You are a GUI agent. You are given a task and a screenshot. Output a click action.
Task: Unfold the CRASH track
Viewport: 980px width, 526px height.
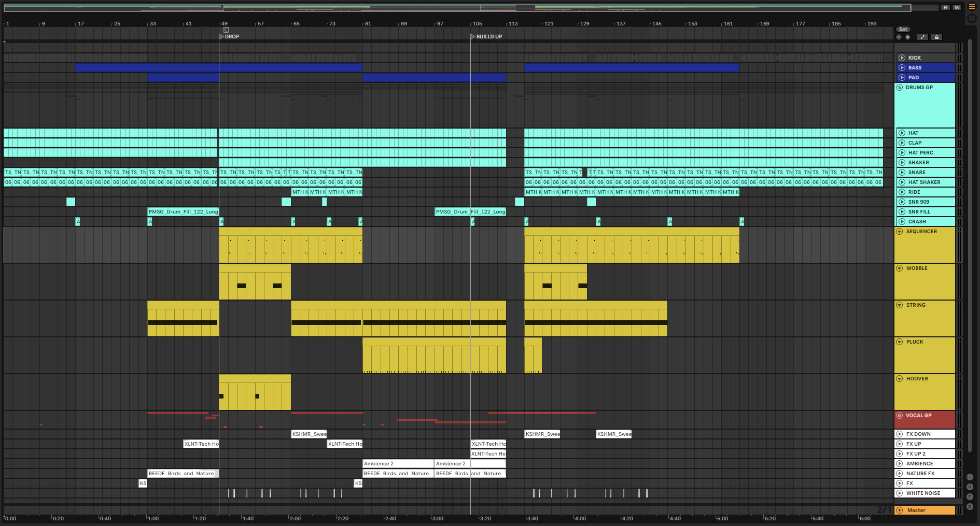tap(902, 222)
